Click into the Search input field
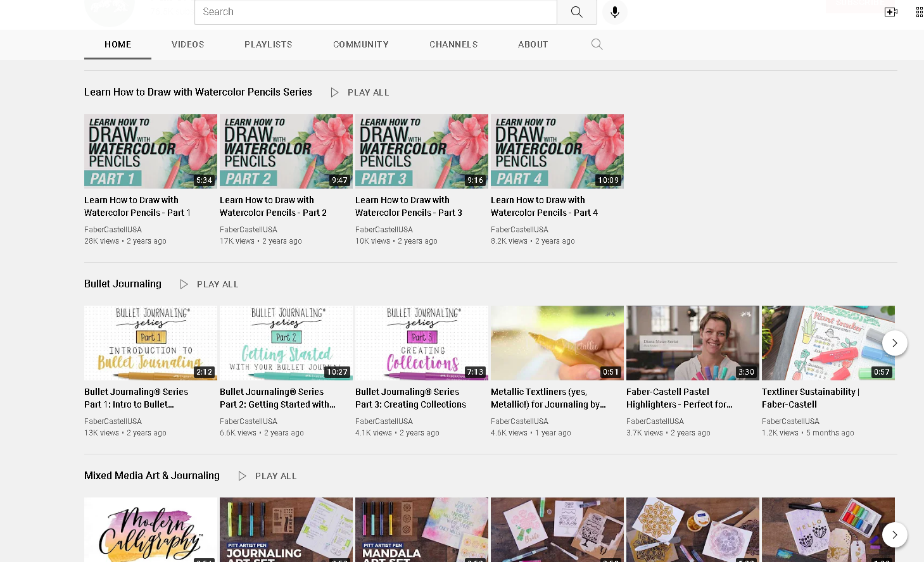Image resolution: width=924 pixels, height=562 pixels. [376, 12]
